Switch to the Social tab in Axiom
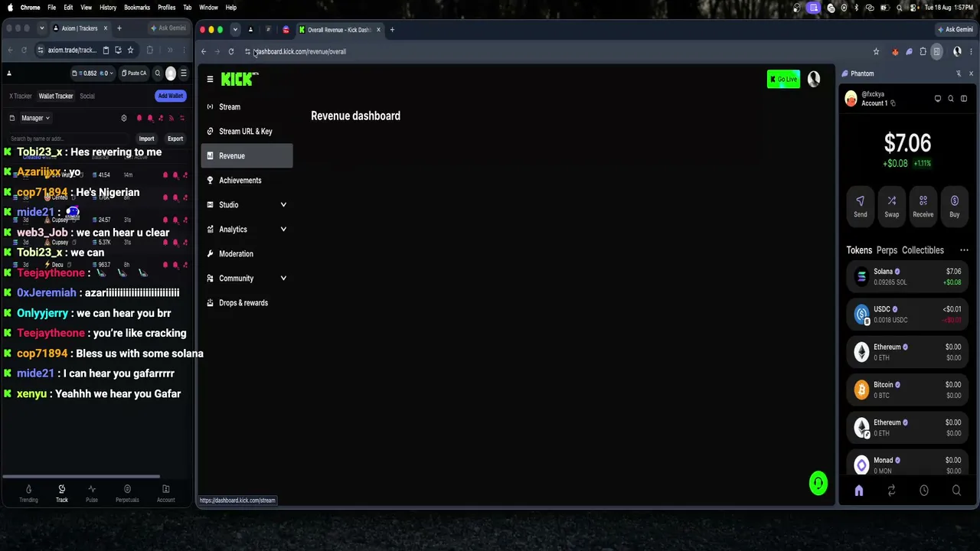 pyautogui.click(x=87, y=96)
